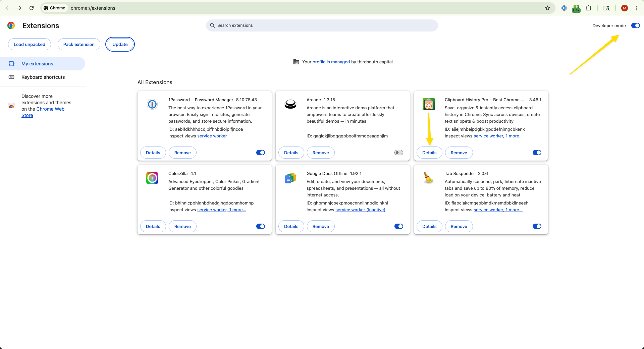Go back with the browser back arrow
The image size is (644, 349).
(x=7, y=8)
